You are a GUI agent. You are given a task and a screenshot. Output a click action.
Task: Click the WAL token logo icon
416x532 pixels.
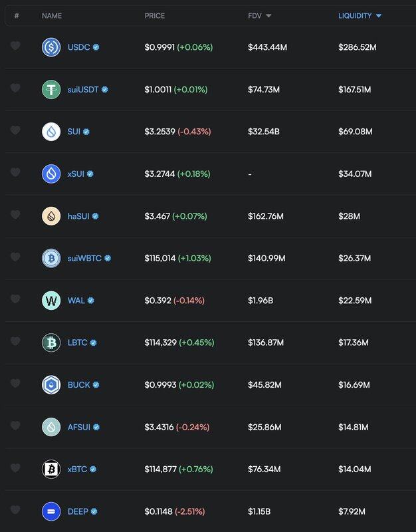pos(51,301)
